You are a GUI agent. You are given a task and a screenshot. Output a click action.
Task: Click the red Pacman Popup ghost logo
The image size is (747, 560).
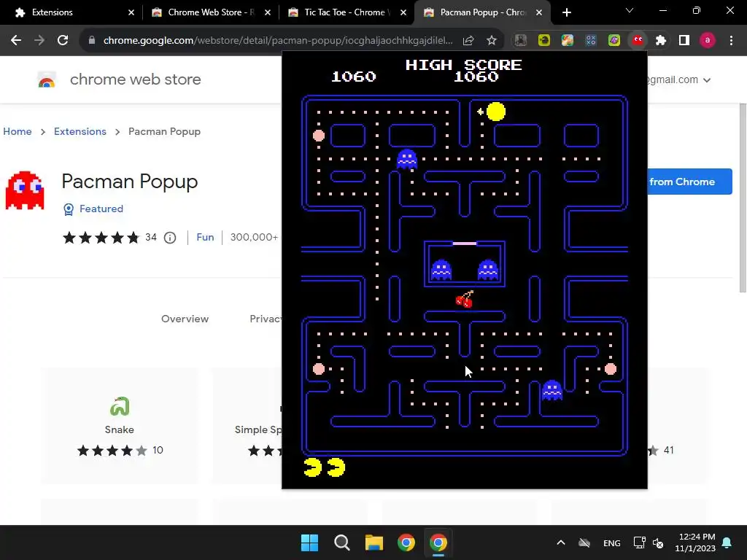(x=25, y=190)
